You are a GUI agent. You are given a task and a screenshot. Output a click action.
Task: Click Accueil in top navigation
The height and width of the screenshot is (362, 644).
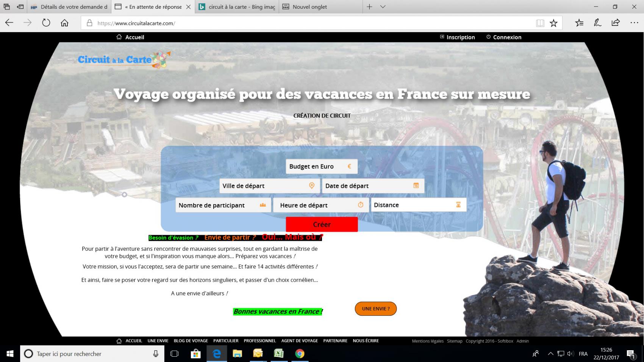(134, 37)
